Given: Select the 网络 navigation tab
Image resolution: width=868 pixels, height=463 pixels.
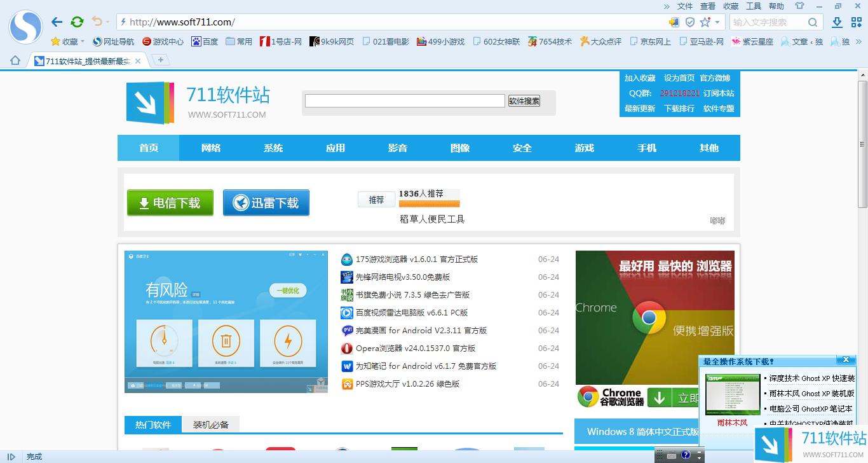Looking at the screenshot, I should click(x=211, y=148).
